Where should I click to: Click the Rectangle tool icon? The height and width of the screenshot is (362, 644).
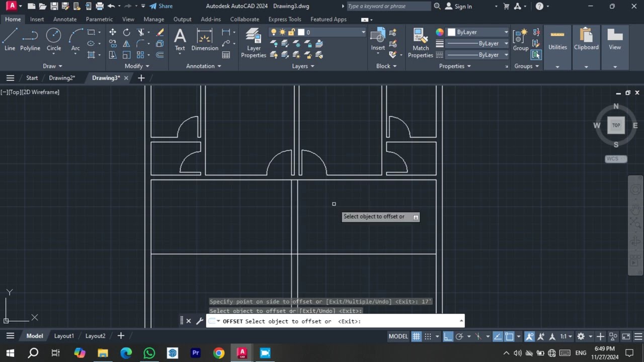click(x=91, y=32)
